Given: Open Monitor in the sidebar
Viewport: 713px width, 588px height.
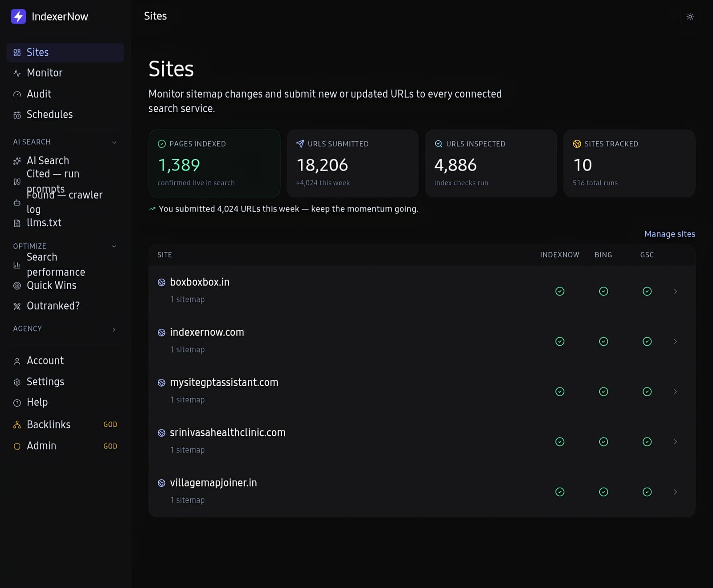Looking at the screenshot, I should point(66,73).
